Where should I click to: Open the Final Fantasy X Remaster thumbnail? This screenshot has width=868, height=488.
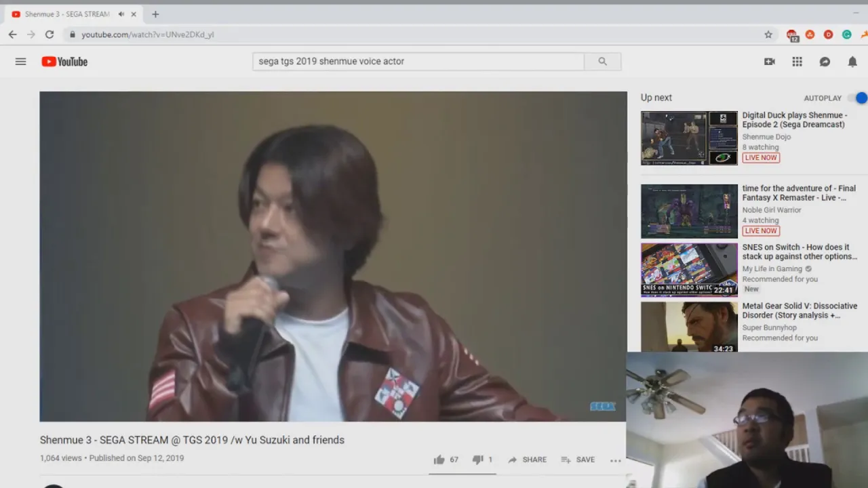coord(689,211)
